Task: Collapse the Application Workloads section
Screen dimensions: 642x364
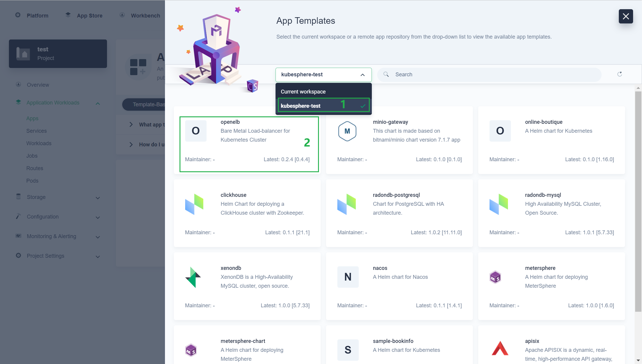Action: [98, 103]
